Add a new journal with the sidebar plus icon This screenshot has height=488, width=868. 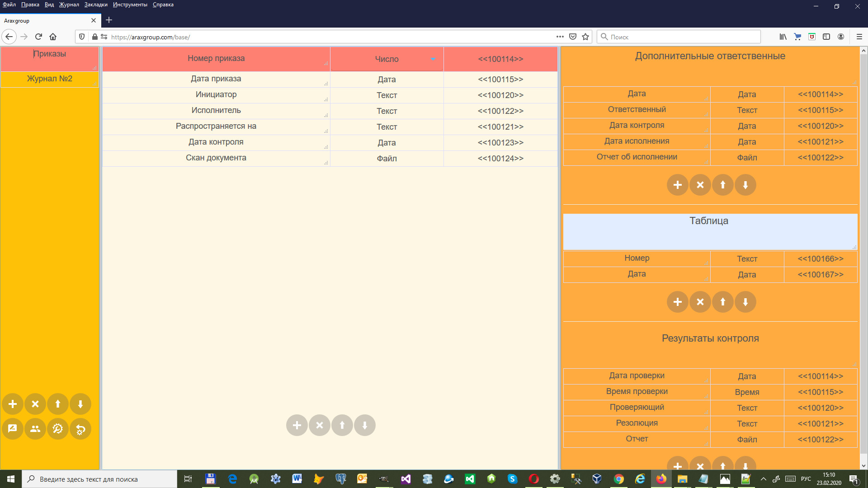(x=13, y=404)
